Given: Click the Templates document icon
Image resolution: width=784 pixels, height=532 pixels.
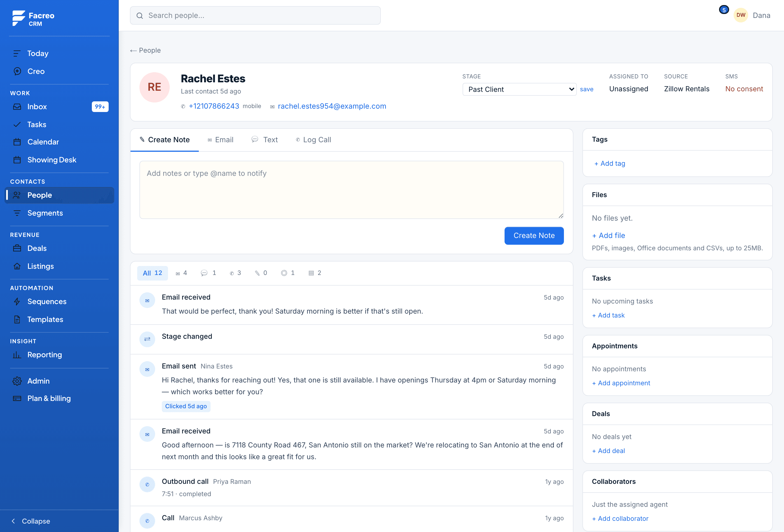Looking at the screenshot, I should [x=17, y=319].
